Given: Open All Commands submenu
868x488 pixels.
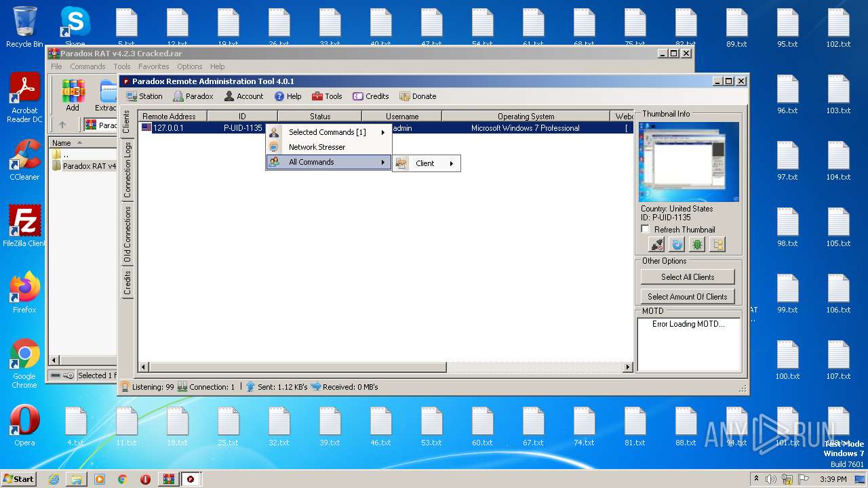Looking at the screenshot, I should click(328, 162).
